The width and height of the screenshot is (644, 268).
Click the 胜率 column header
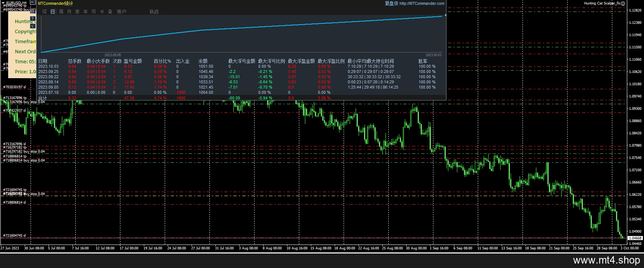(423, 61)
